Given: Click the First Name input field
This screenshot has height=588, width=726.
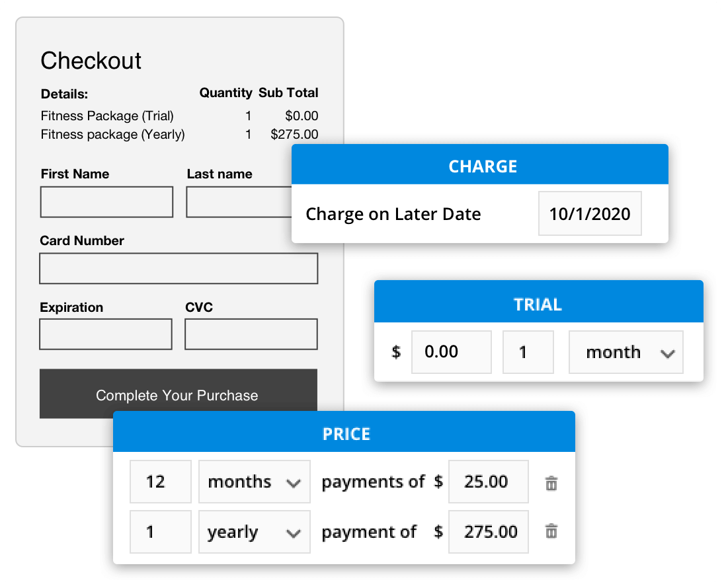Looking at the screenshot, I should coord(106,202).
